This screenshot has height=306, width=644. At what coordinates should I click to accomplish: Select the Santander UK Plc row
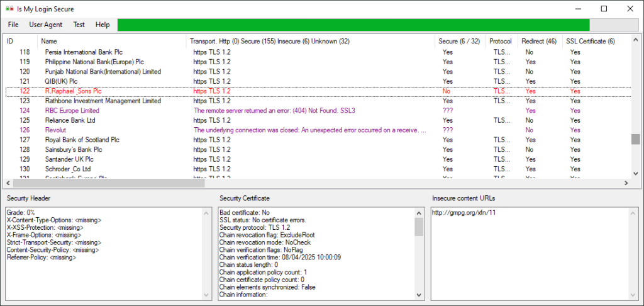pos(318,159)
